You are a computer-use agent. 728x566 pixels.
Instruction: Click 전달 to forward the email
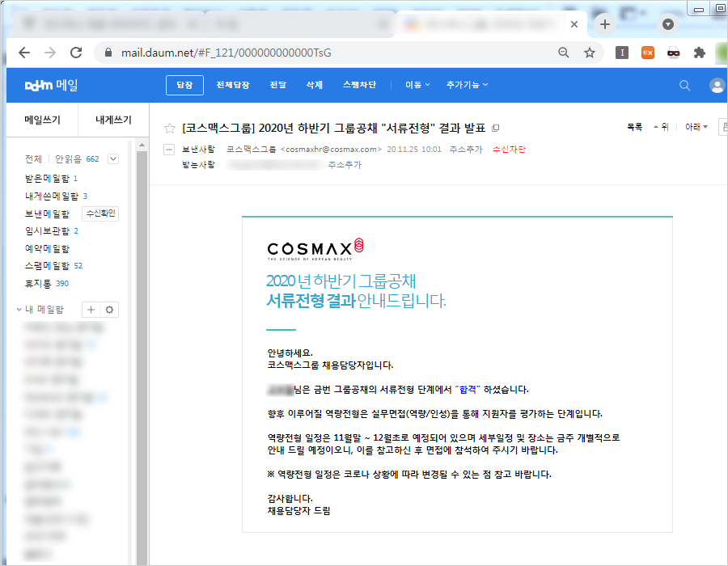(x=278, y=85)
